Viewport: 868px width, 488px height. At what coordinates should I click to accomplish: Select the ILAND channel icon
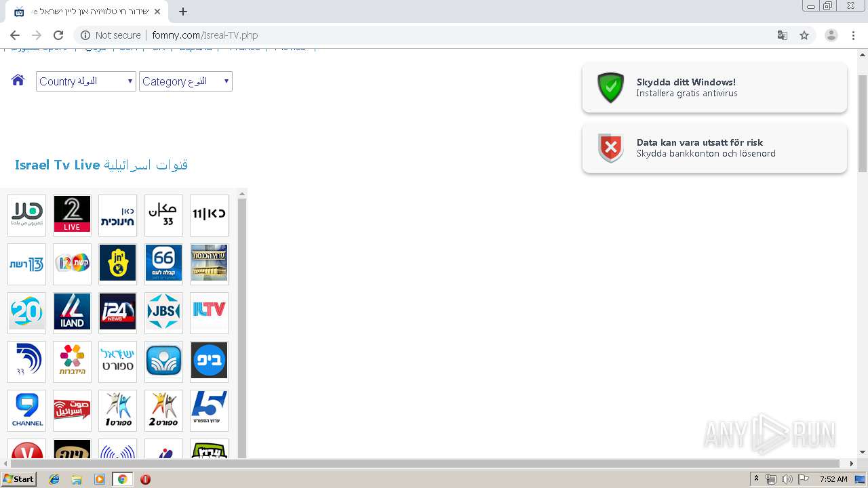pyautogui.click(x=72, y=313)
